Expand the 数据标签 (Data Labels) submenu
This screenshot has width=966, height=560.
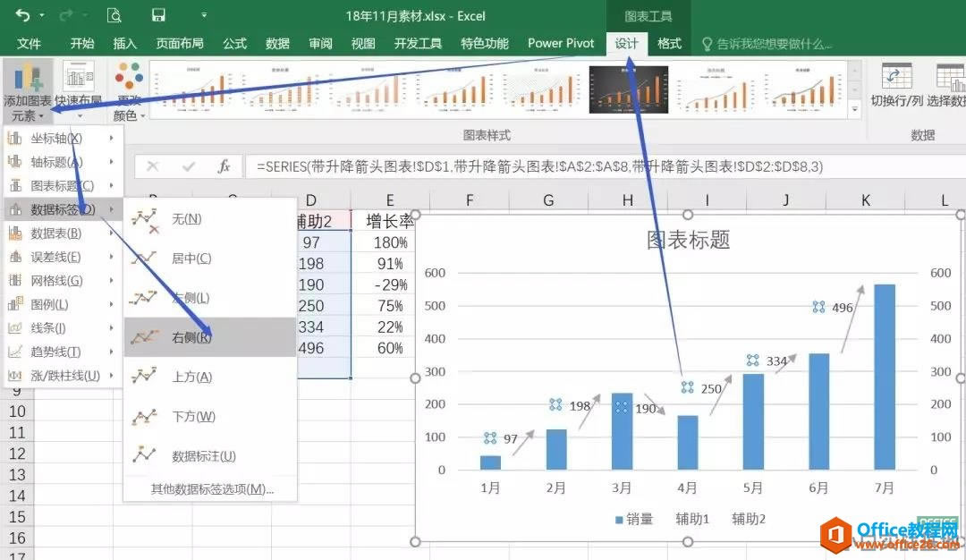pos(60,209)
